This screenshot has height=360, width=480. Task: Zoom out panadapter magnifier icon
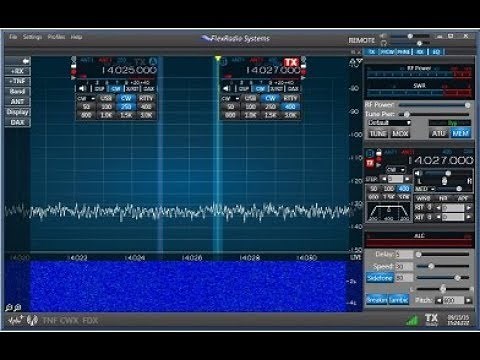click(x=9, y=308)
